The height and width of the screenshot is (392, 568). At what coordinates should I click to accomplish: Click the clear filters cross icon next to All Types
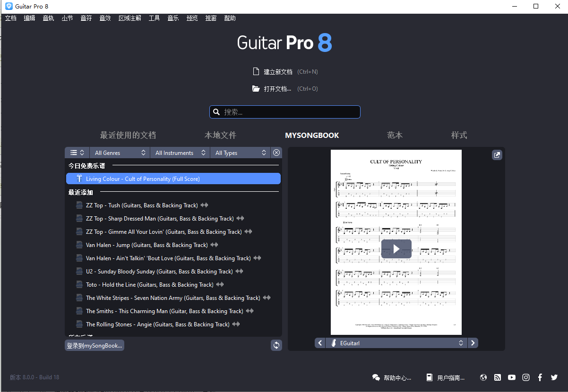click(x=276, y=152)
